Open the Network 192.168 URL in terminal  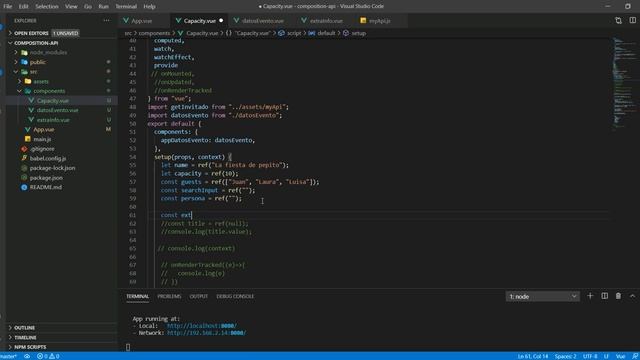click(x=207, y=333)
